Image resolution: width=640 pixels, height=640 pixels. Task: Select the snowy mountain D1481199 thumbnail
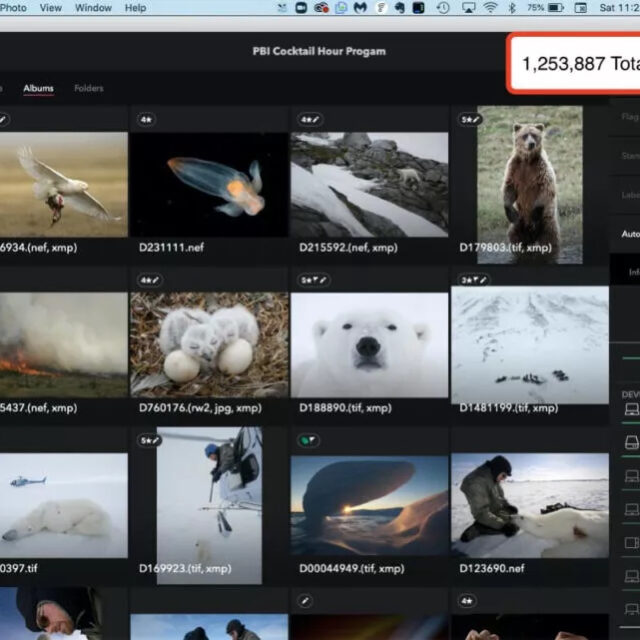[530, 345]
